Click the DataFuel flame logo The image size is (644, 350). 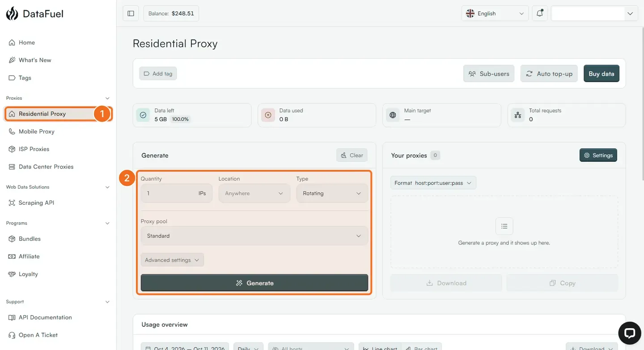click(12, 13)
